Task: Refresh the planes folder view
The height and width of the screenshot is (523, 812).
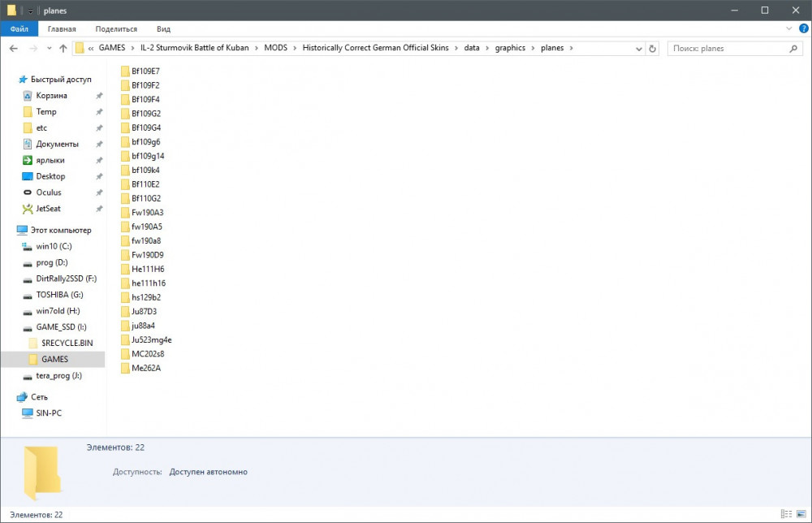Action: (x=653, y=49)
